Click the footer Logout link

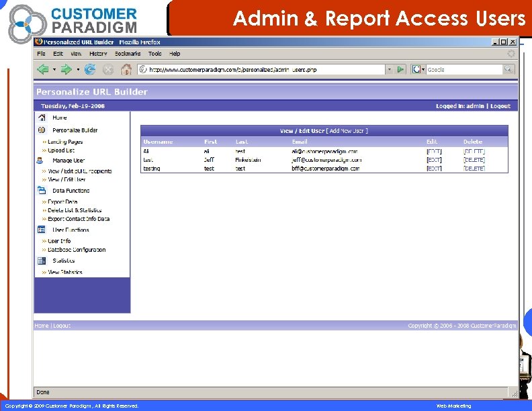pyautogui.click(x=62, y=326)
